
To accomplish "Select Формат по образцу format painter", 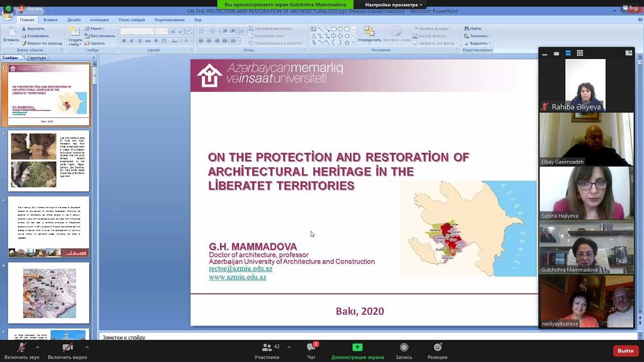I will pyautogui.click(x=42, y=43).
